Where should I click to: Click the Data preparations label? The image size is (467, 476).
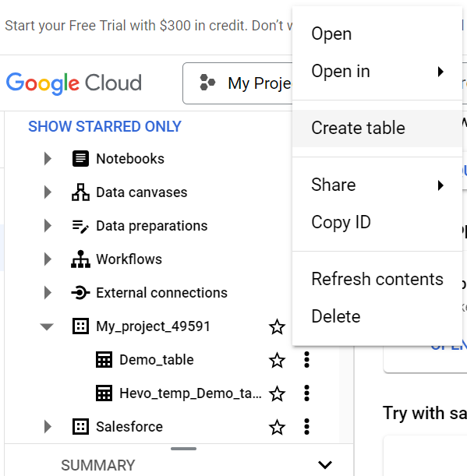tap(151, 226)
